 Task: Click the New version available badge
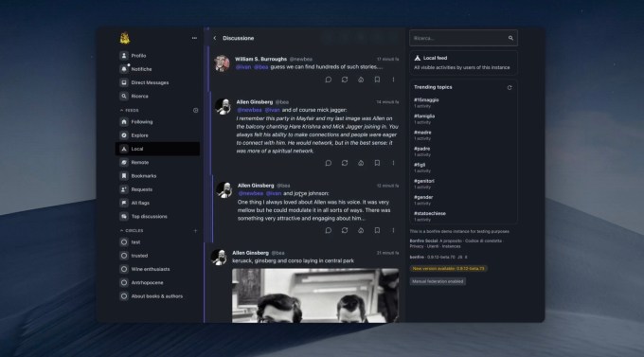[449, 269]
